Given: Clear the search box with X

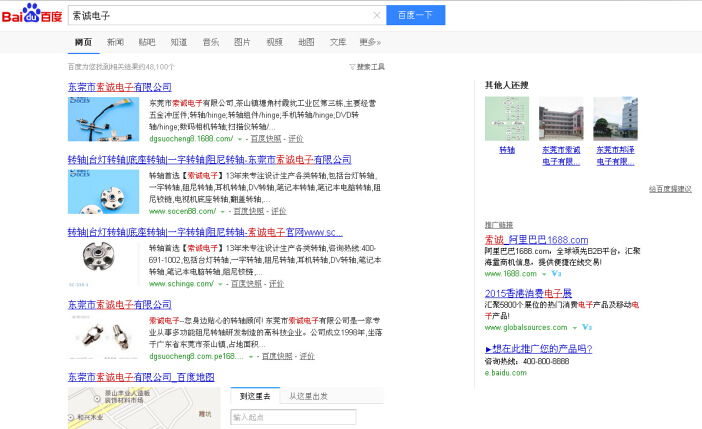Looking at the screenshot, I should tap(377, 15).
